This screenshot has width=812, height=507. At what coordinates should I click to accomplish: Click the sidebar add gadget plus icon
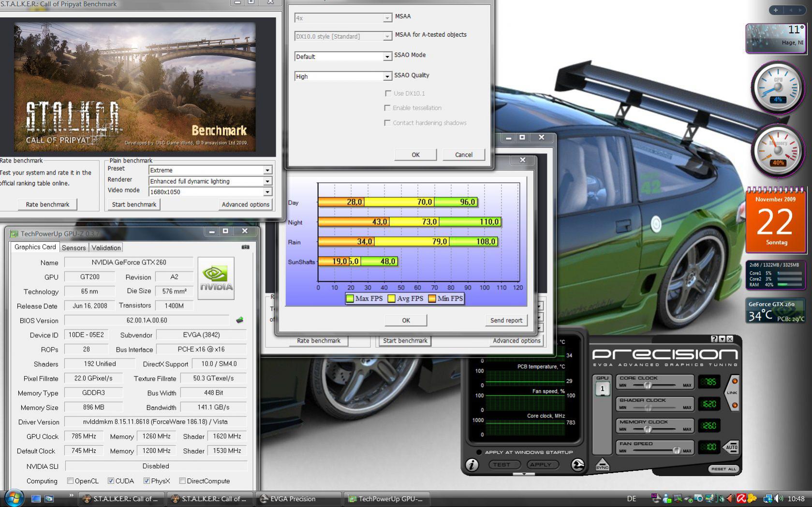776,10
